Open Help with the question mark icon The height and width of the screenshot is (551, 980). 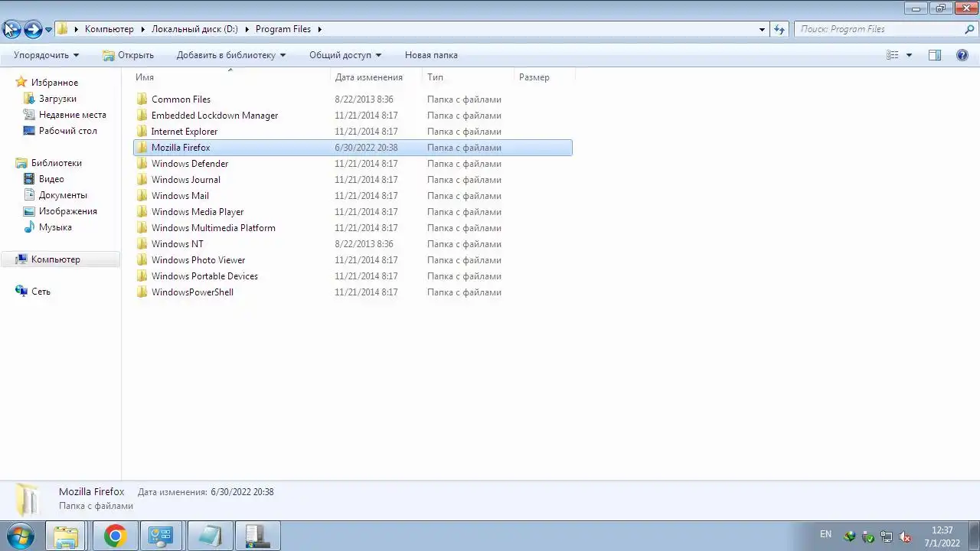tap(962, 55)
